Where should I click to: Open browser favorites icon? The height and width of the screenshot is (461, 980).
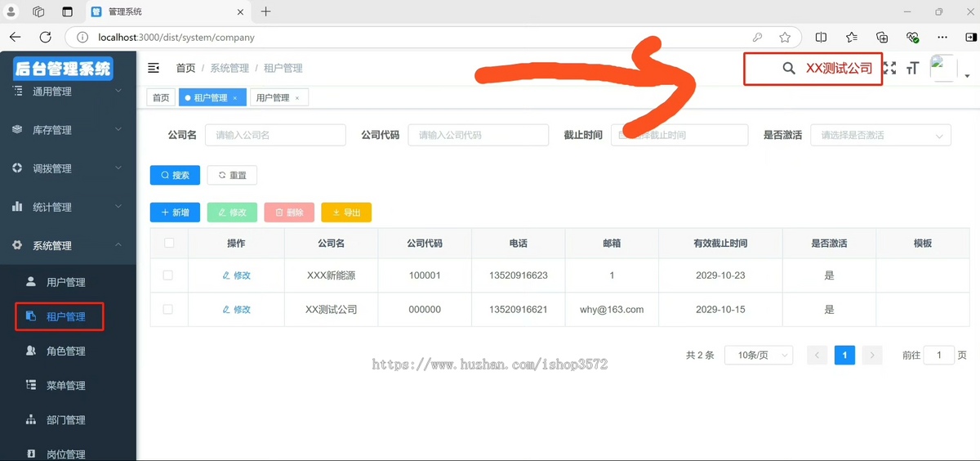click(852, 37)
